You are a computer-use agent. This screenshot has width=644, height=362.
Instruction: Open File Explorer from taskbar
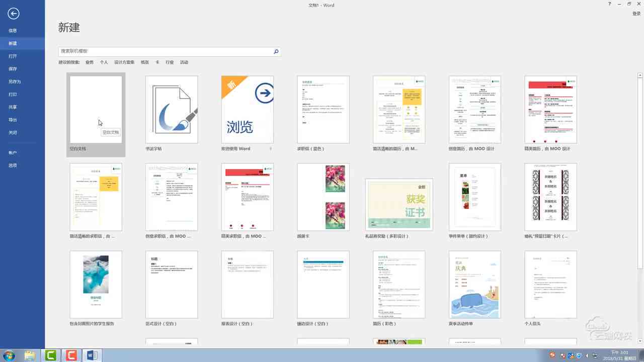click(30, 355)
